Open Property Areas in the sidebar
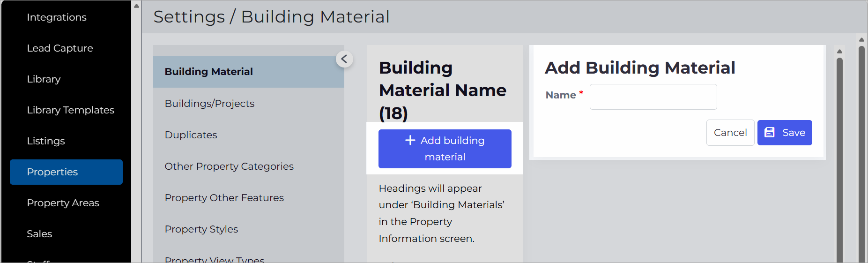Viewport: 868px width, 263px height. click(63, 203)
